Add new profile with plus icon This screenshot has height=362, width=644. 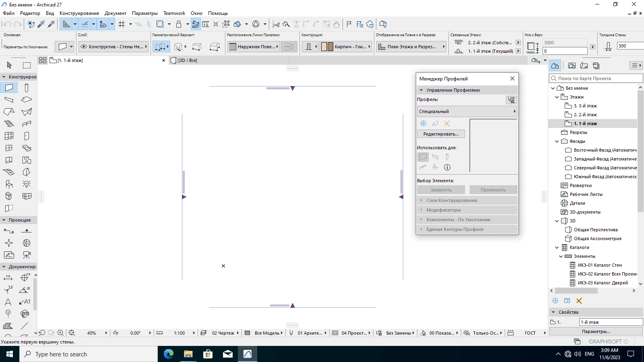[423, 123]
